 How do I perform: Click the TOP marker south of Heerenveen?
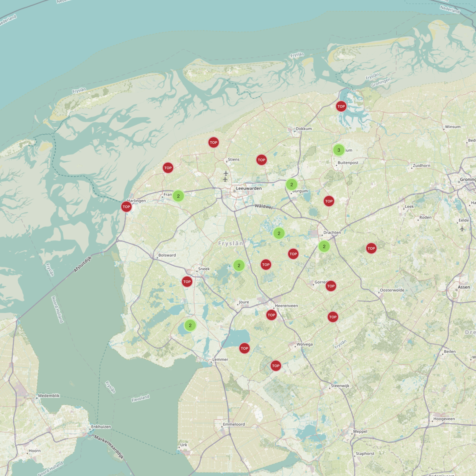[x=271, y=315]
